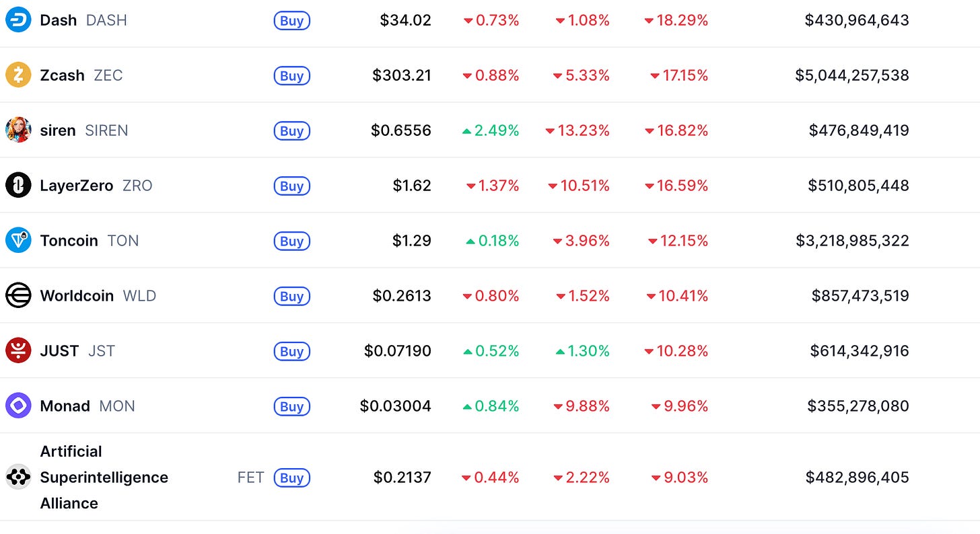Click the Dash coin logo icon
This screenshot has height=534, width=980.
(18, 20)
